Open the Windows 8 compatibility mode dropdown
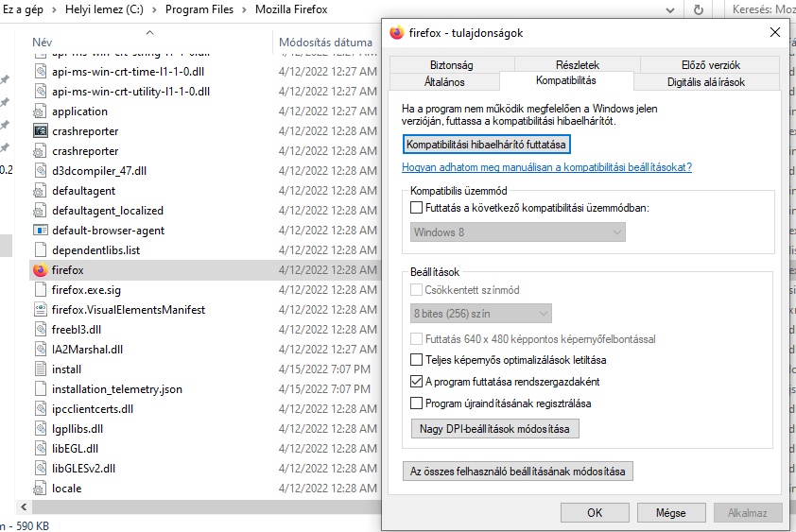796x532 pixels. (x=518, y=232)
